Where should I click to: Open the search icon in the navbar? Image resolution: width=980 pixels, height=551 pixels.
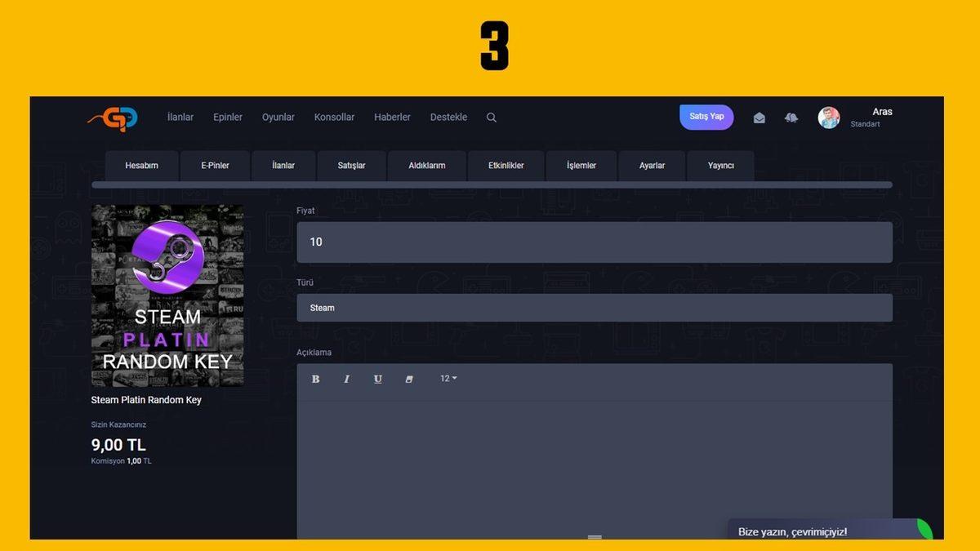[x=492, y=117]
